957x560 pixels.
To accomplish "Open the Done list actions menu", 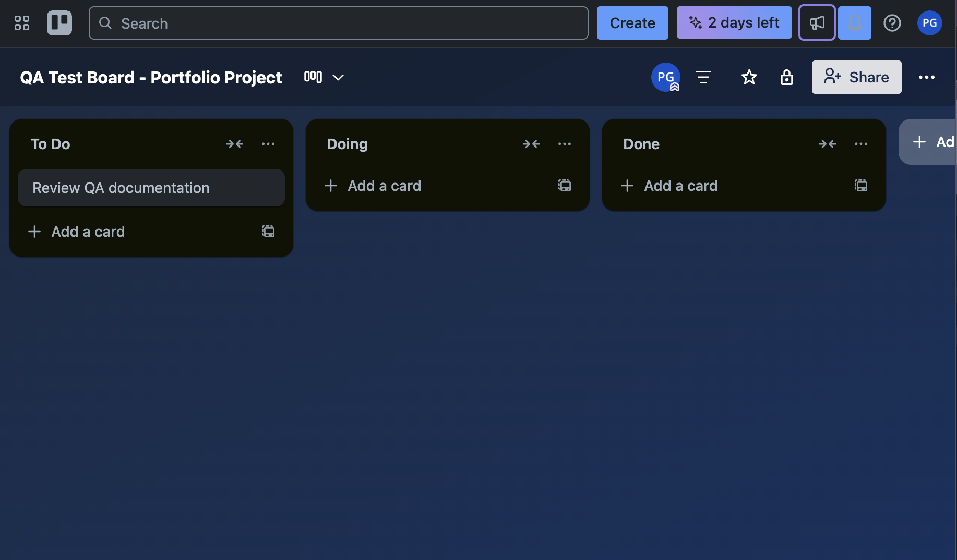I will point(861,144).
